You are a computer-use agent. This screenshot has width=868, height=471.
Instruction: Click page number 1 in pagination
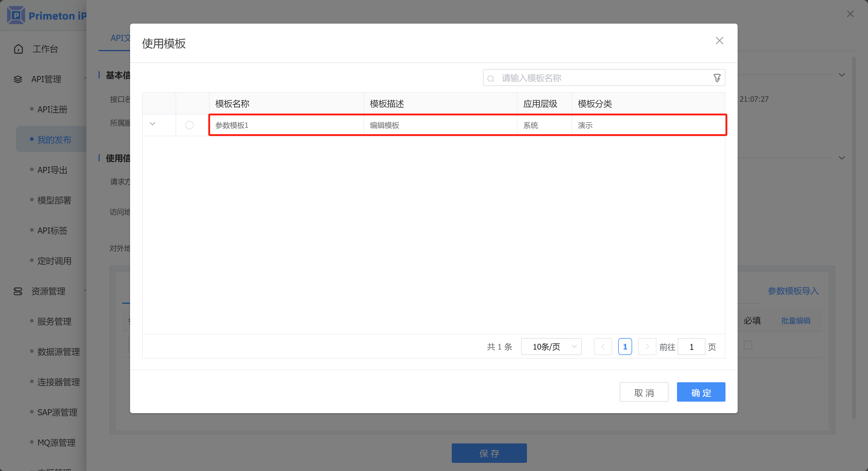(625, 347)
